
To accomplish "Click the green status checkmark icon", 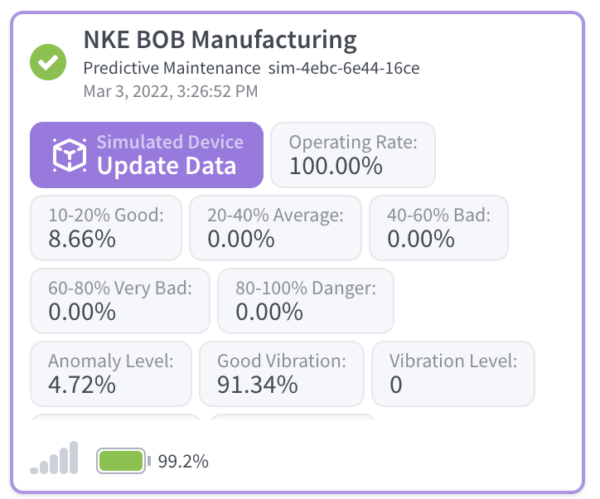I will (46, 63).
